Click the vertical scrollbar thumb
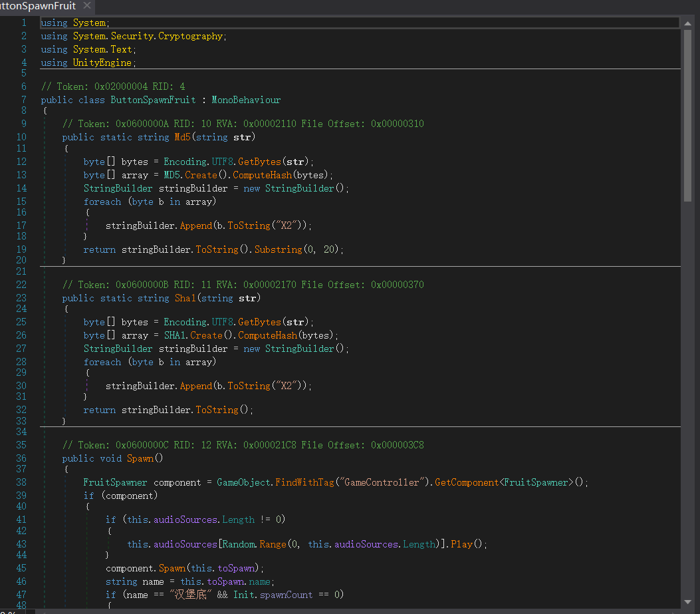The height and width of the screenshot is (614, 700). [x=688, y=116]
